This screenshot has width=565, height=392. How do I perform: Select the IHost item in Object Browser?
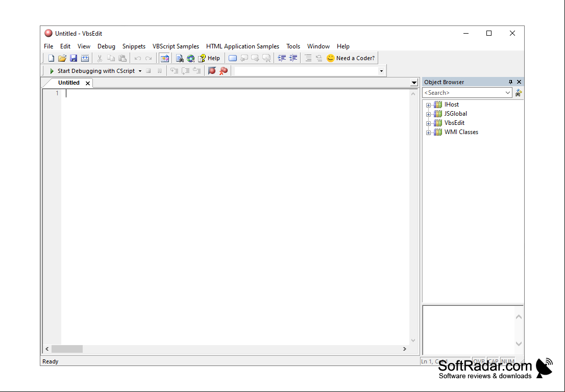pos(452,104)
